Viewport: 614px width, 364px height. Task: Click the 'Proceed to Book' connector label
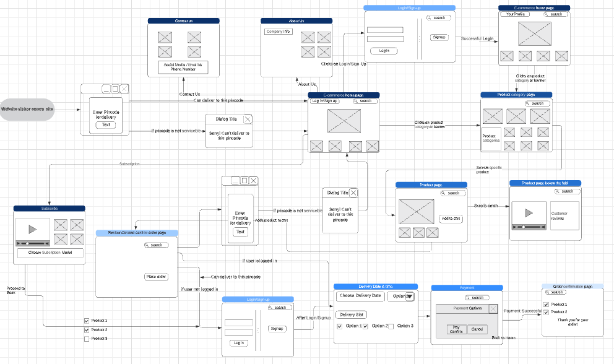click(x=15, y=290)
